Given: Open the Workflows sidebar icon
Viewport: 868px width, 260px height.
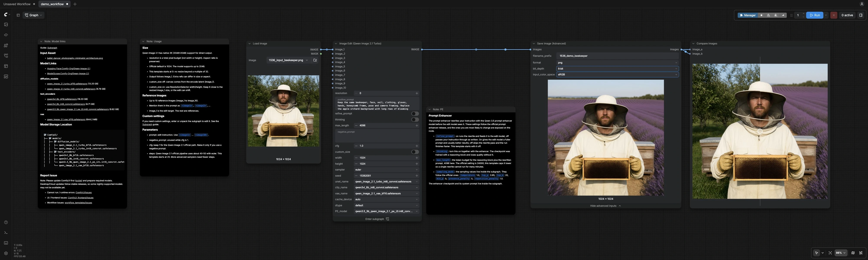Looking at the screenshot, I should point(6,56).
